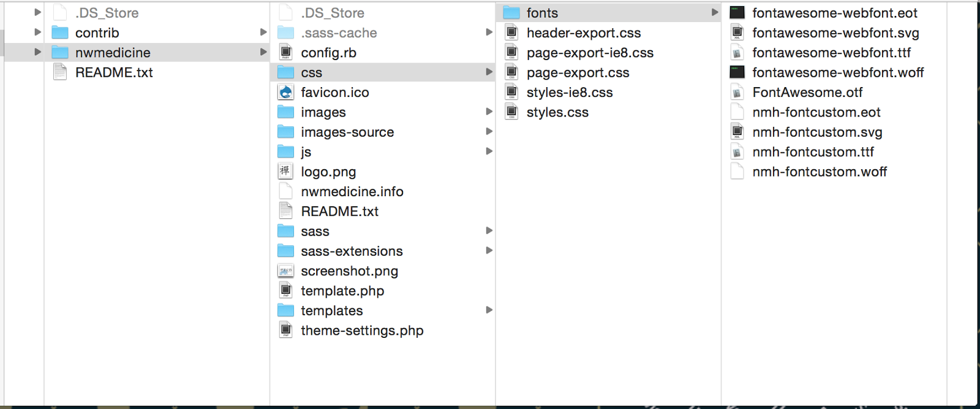
Task: Select the fonts folder icon
Action: tap(511, 13)
